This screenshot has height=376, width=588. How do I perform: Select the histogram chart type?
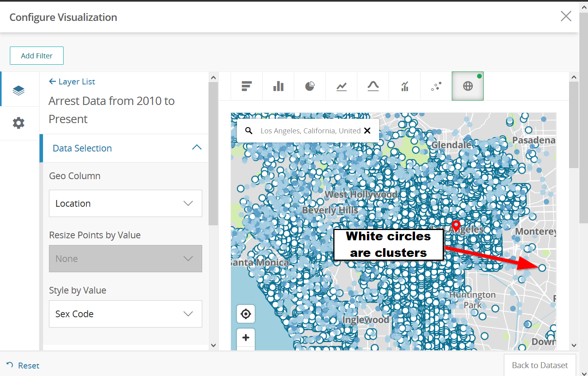tap(373, 86)
